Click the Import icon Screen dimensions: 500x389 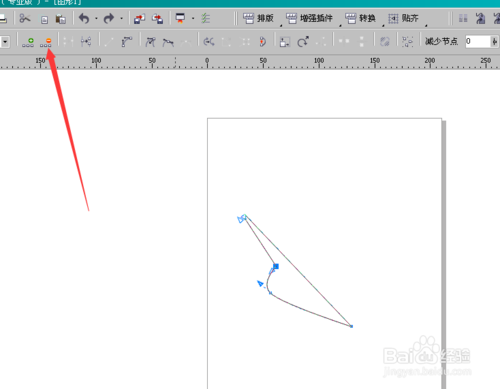pos(139,19)
